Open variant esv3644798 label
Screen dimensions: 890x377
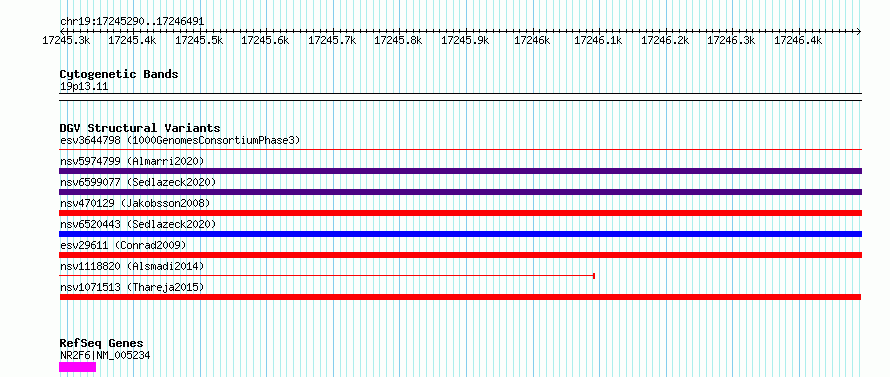pyautogui.click(x=180, y=140)
